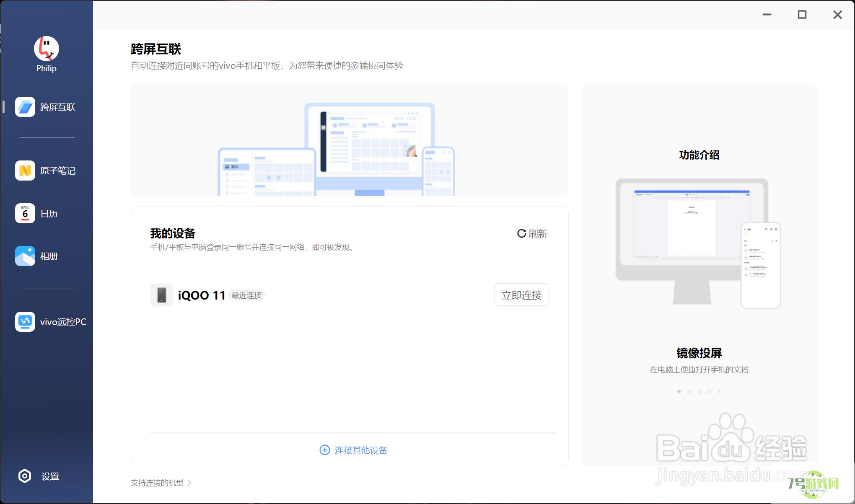Click 立即连接 for iQOO 11
This screenshot has height=504, width=855.
point(521,295)
